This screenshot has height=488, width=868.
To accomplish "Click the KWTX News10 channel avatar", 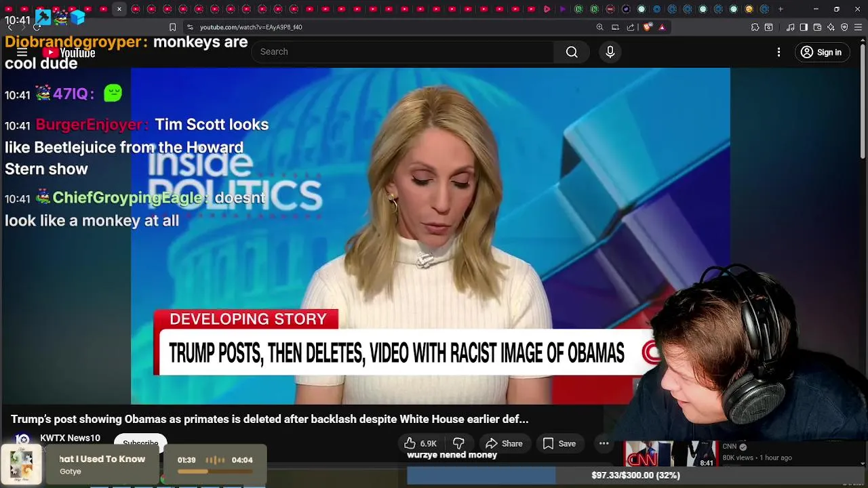I will (22, 441).
